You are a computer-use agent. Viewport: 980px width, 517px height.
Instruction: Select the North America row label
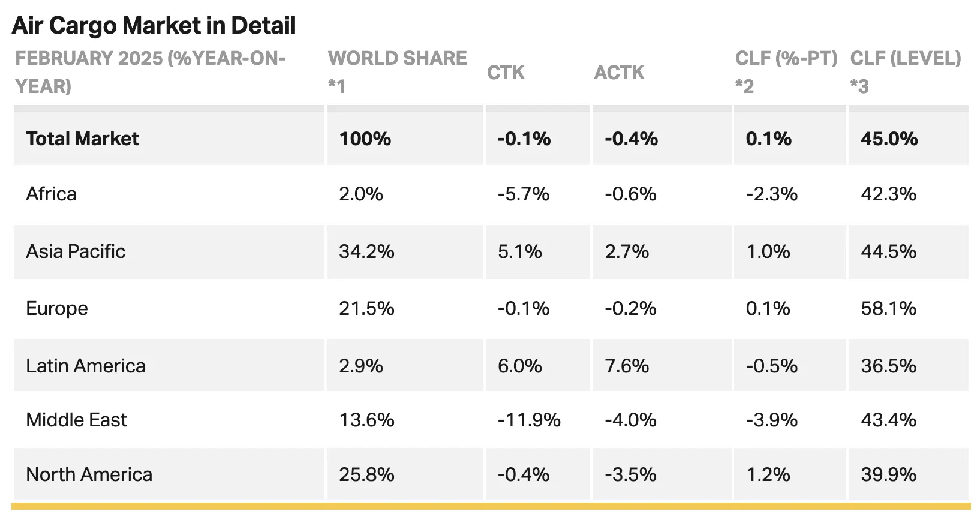coord(89,474)
